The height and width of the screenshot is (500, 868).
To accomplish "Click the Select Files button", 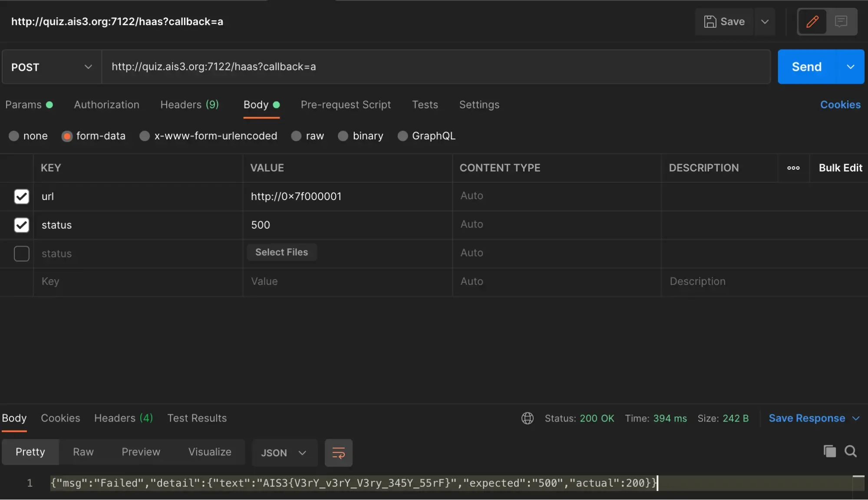I will (x=281, y=252).
